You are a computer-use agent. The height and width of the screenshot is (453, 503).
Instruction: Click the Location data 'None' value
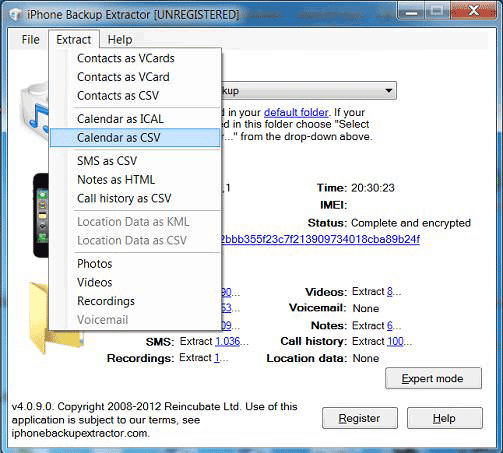point(366,358)
